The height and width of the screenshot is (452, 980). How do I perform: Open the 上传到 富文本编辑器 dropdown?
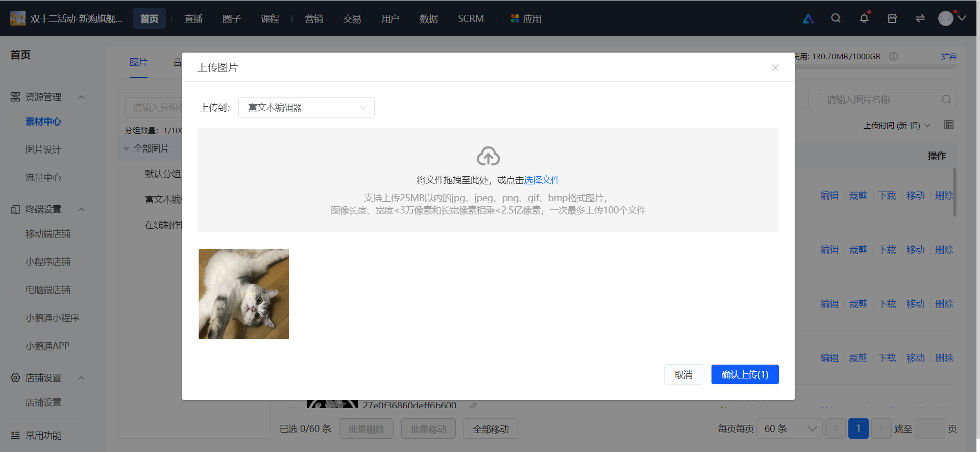[x=306, y=107]
